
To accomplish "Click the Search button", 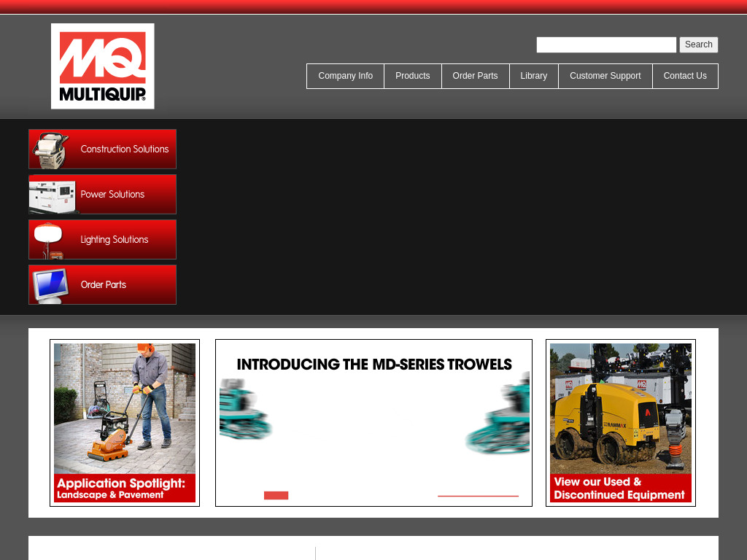I will pos(698,44).
